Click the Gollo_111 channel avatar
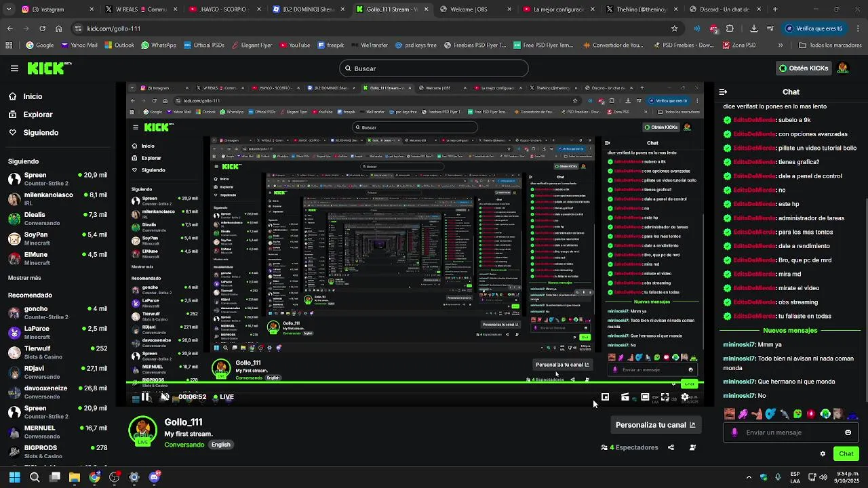This screenshot has width=868, height=488. point(142,432)
